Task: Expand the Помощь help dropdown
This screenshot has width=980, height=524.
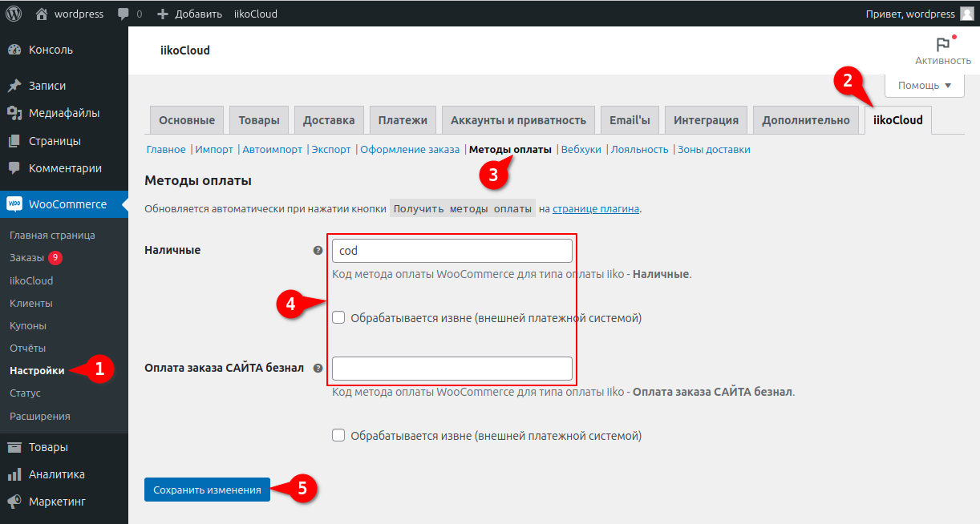Action: 924,86
